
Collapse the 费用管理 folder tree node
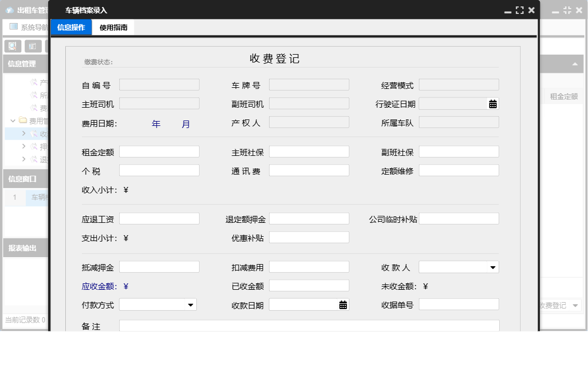tap(13, 121)
